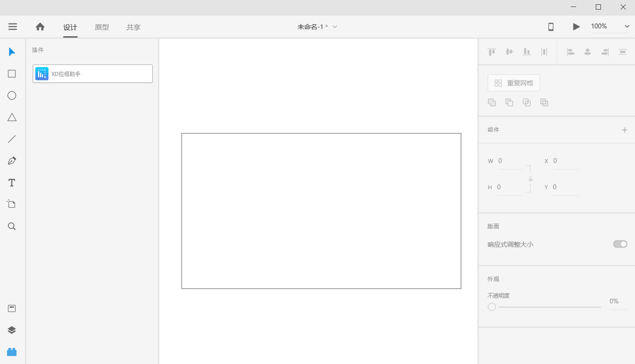Image resolution: width=635 pixels, height=364 pixels.
Task: Apply boolean Add (union) operation
Action: [492, 103]
